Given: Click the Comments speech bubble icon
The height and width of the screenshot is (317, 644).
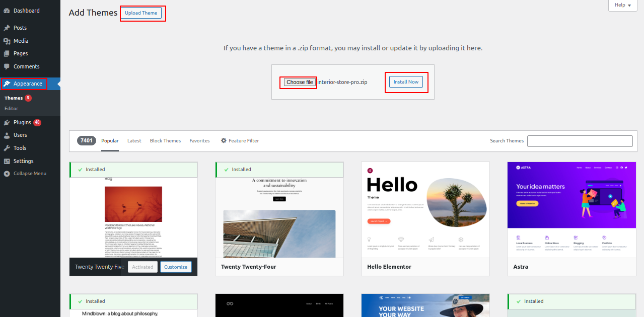Looking at the screenshot, I should (7, 66).
